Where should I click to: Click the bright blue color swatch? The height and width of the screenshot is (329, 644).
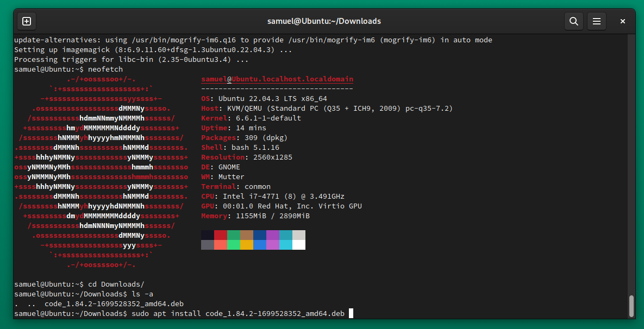(260, 245)
